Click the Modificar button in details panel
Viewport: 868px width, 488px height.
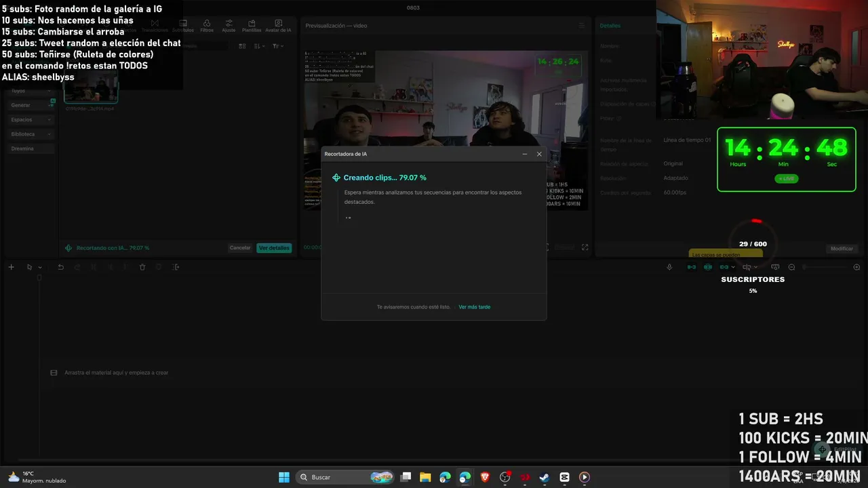click(x=842, y=249)
